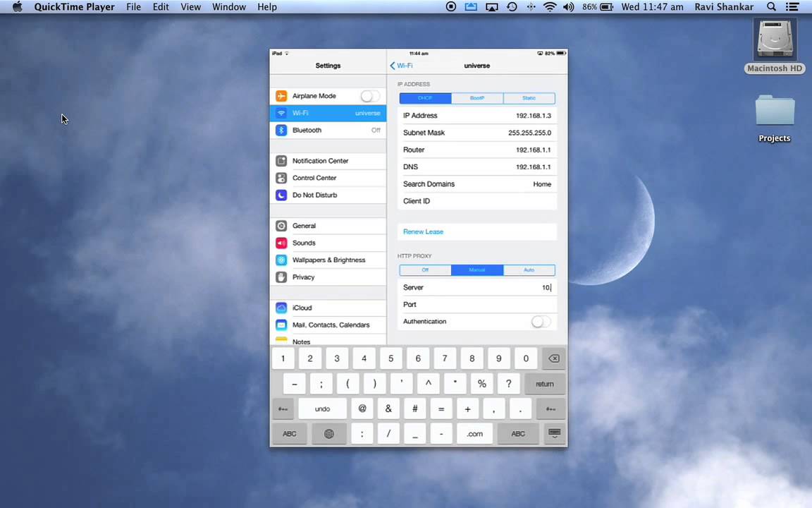Tap the slash key on keyboard
The height and width of the screenshot is (508, 812).
(388, 434)
